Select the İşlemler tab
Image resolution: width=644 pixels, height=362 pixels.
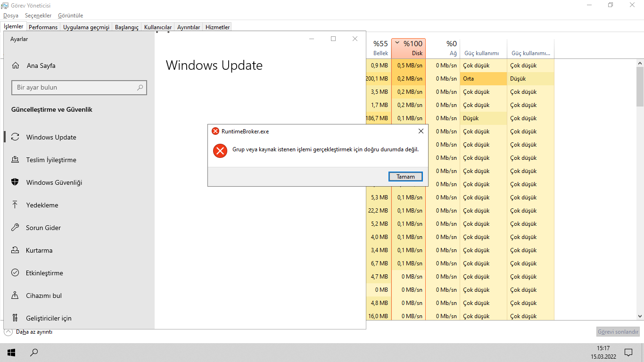(13, 26)
